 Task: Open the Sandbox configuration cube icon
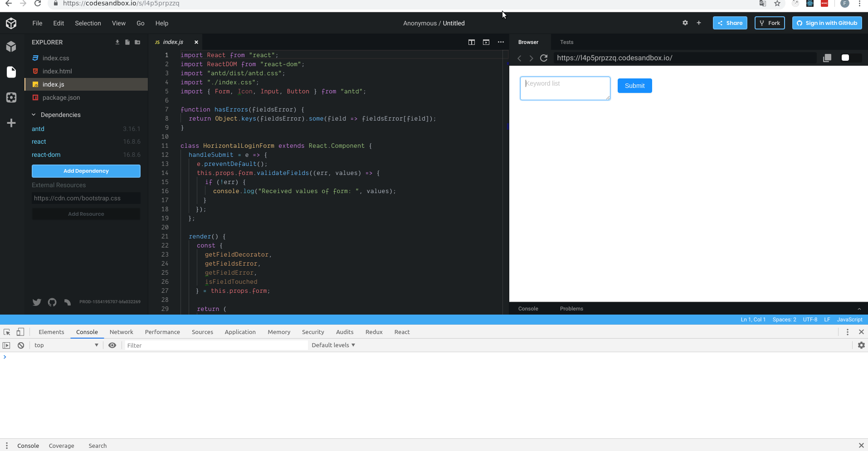(x=11, y=47)
